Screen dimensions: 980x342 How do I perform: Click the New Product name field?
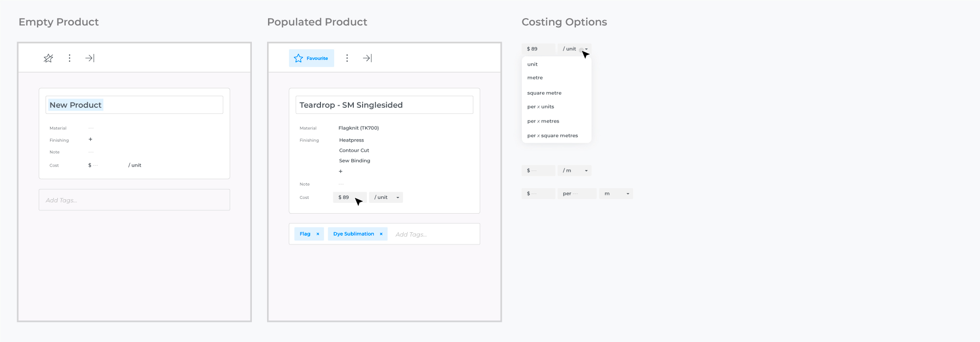(x=134, y=105)
